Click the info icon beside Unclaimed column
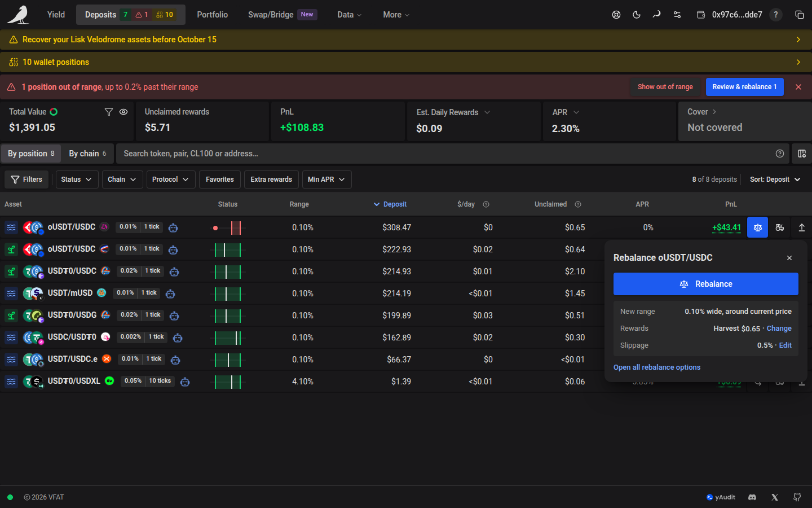Image resolution: width=812 pixels, height=508 pixels. 578,204
